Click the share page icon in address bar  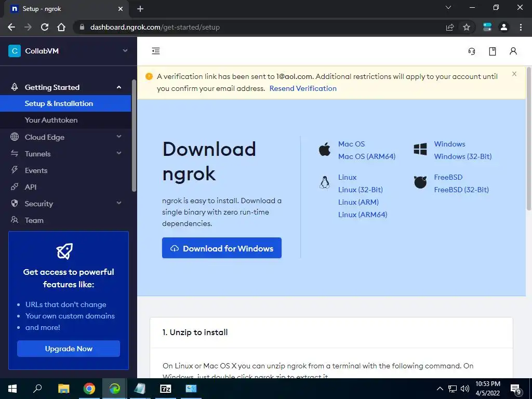click(x=450, y=27)
